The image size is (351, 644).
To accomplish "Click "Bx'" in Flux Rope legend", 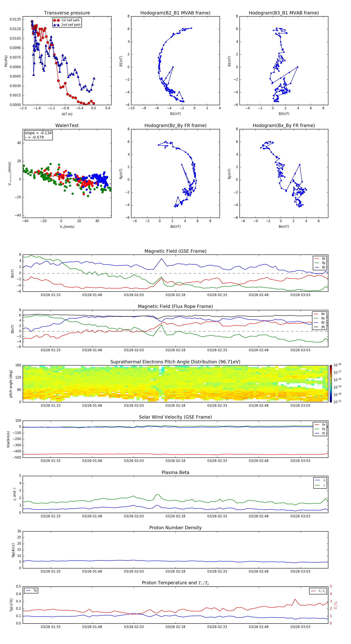I will 323,314.
